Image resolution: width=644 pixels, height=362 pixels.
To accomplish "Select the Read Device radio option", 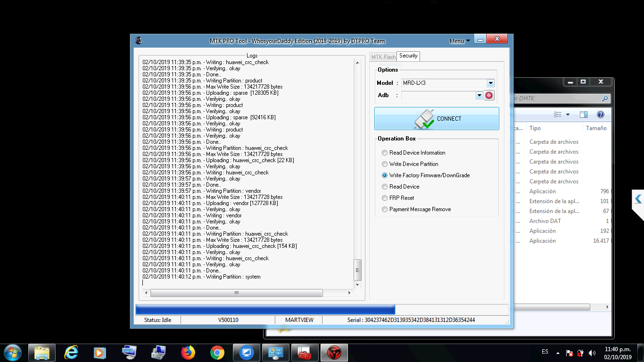I will point(400,187).
